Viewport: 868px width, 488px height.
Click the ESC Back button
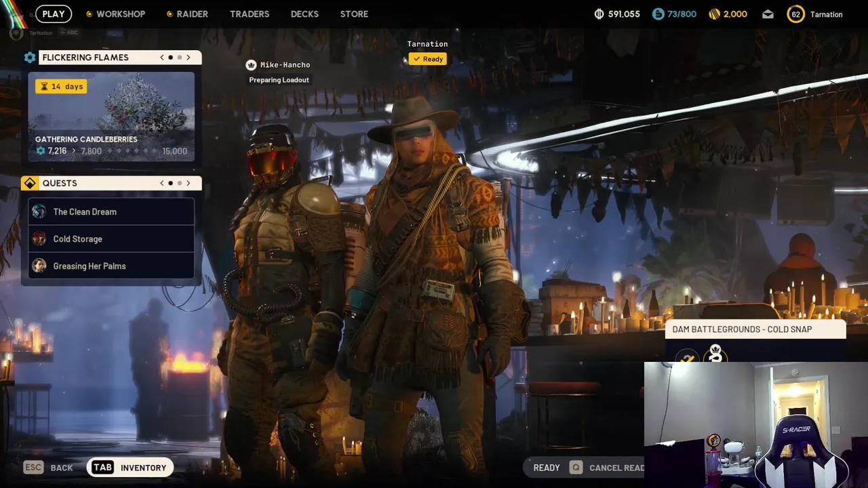tap(48, 468)
